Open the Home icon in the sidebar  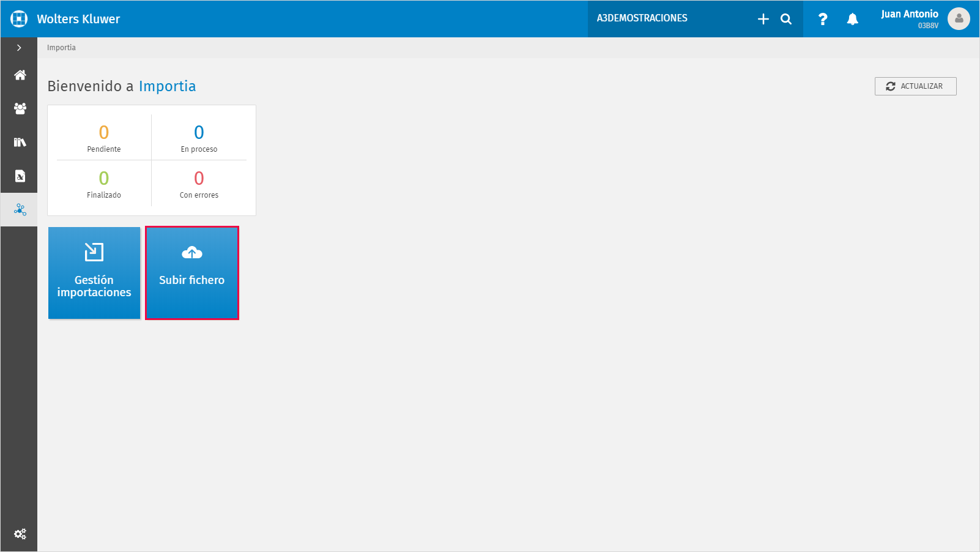[x=20, y=75]
